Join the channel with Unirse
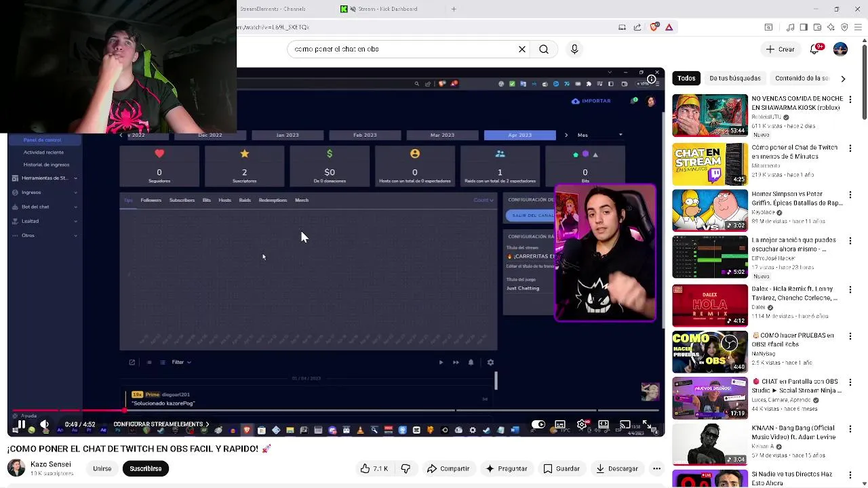 point(102,468)
